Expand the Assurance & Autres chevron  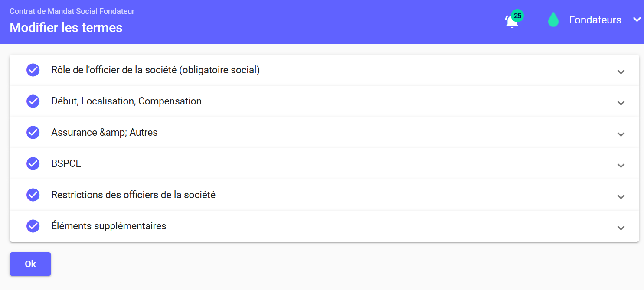(x=621, y=134)
